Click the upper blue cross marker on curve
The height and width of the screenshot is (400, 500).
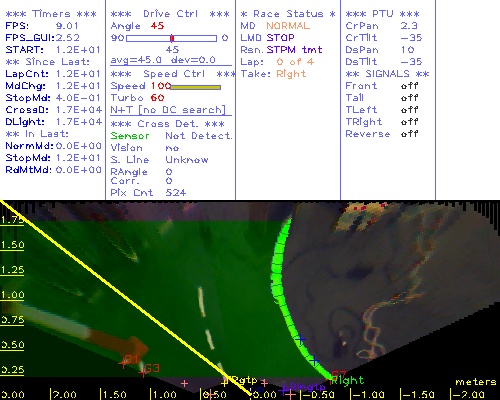[301, 339]
